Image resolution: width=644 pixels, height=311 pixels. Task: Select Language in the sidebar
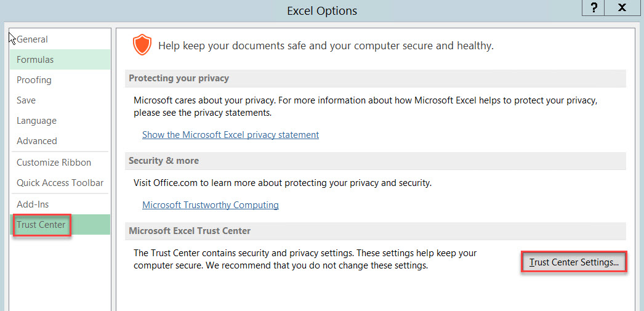click(36, 121)
